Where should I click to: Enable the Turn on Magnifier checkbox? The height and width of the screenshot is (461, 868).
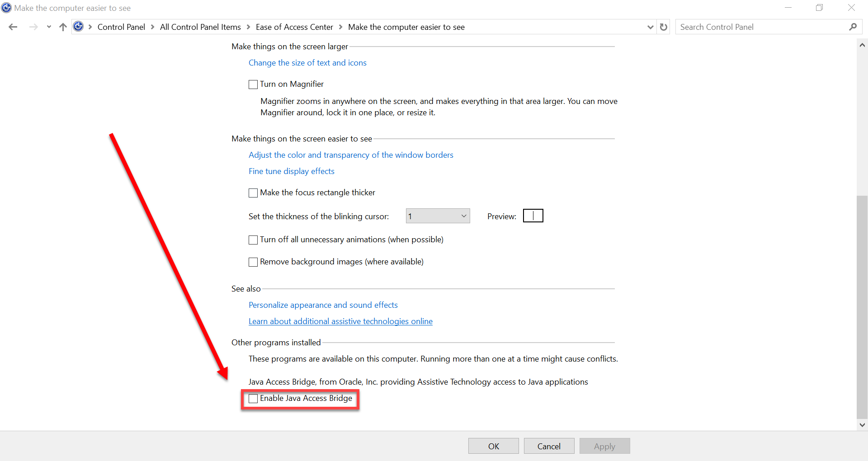tap(253, 85)
